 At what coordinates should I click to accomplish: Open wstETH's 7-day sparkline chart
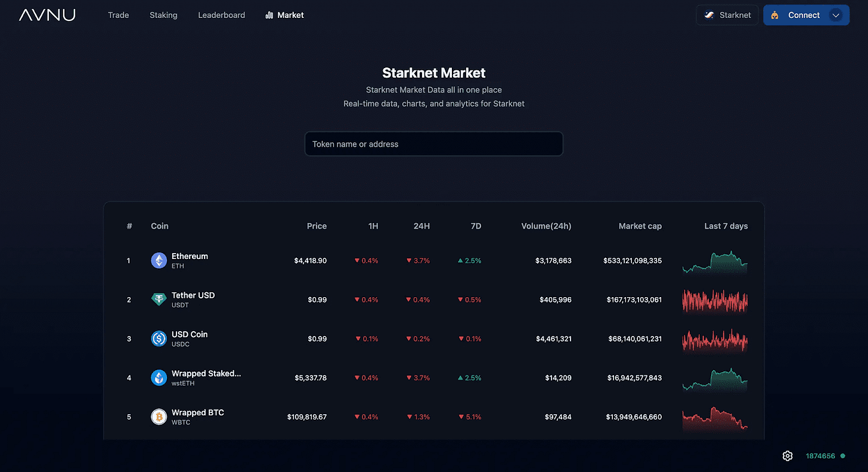pos(715,380)
